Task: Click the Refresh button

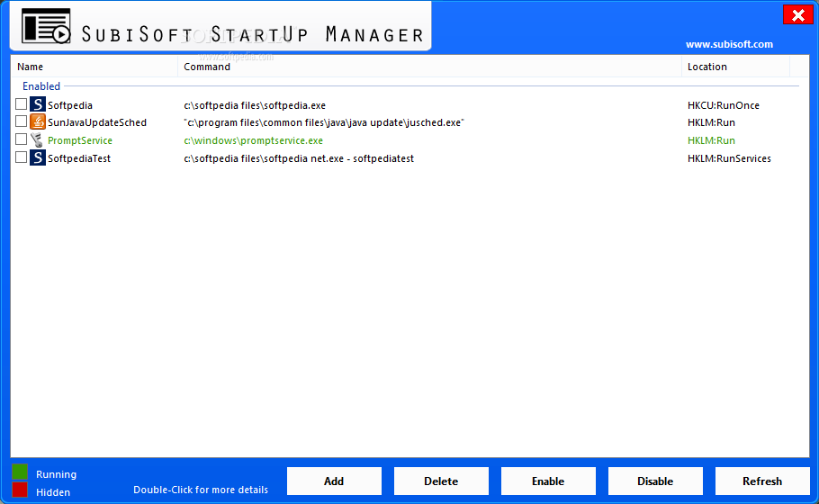Action: [762, 481]
